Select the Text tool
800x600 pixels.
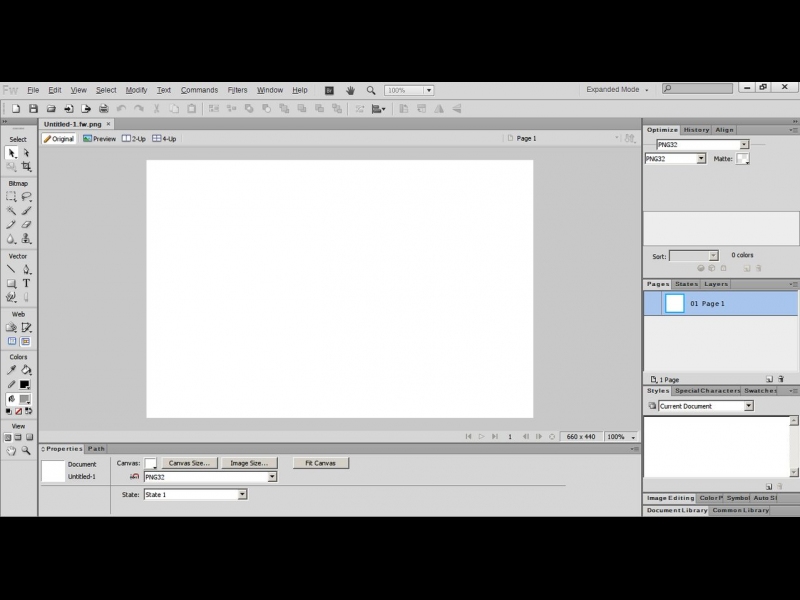click(26, 283)
